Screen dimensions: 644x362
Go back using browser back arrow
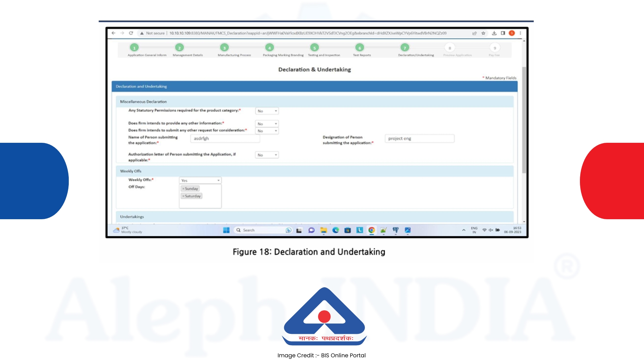point(113,33)
